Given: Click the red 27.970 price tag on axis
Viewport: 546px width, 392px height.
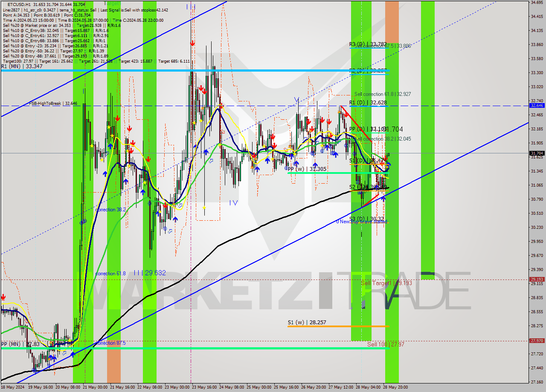Looking at the screenshot, I should (537, 340).
